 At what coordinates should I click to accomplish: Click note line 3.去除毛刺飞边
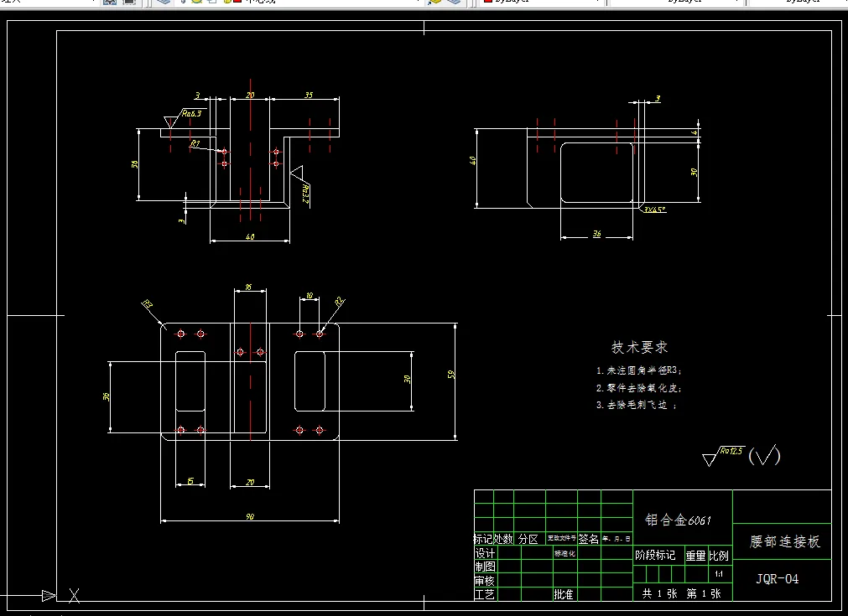(637, 405)
